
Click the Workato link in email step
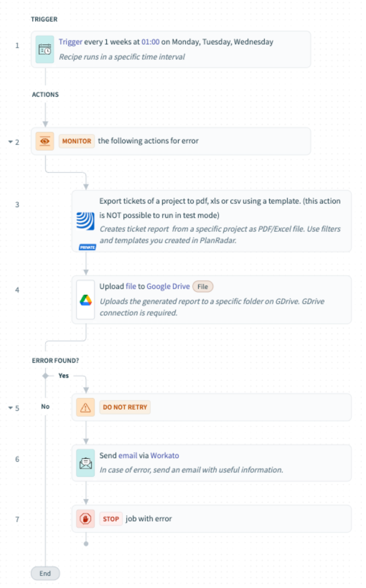[165, 456]
